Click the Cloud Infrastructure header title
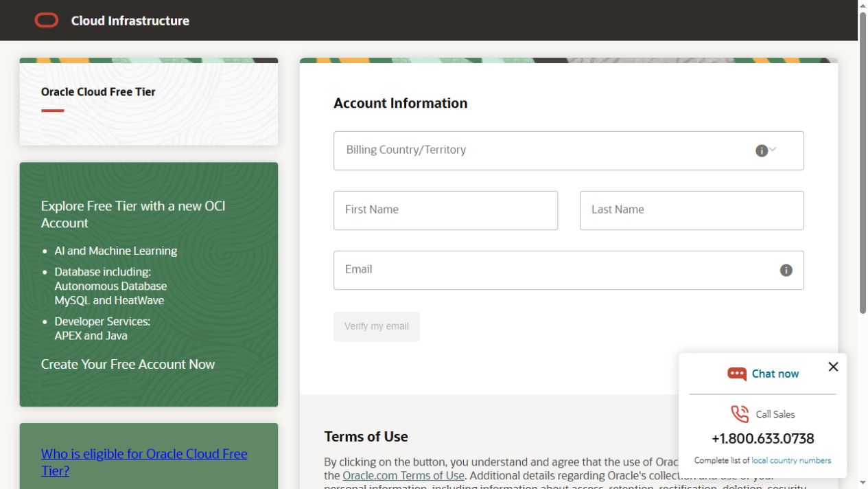The height and width of the screenshot is (489, 868). coord(130,21)
